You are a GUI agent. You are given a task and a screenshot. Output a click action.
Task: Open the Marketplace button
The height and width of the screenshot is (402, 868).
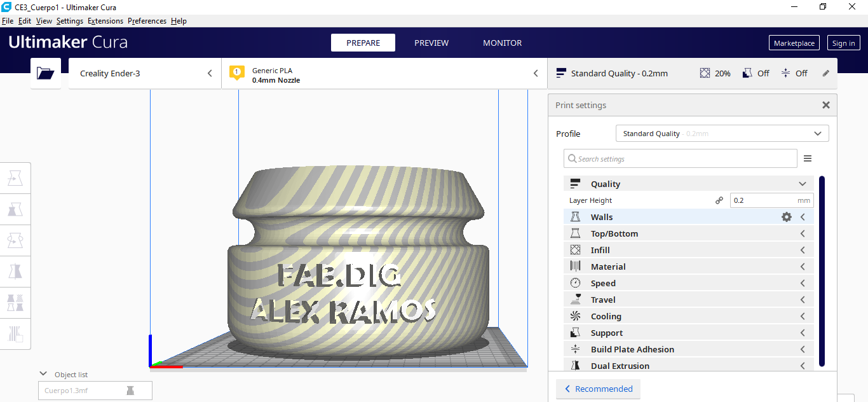(794, 43)
